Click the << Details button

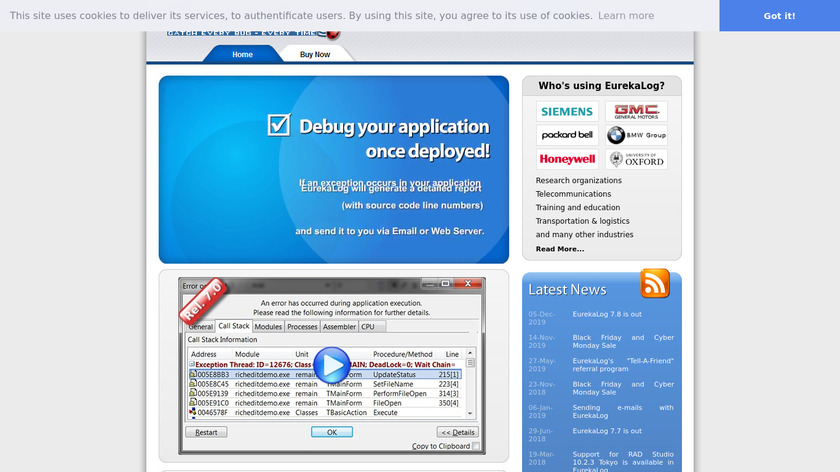[458, 432]
